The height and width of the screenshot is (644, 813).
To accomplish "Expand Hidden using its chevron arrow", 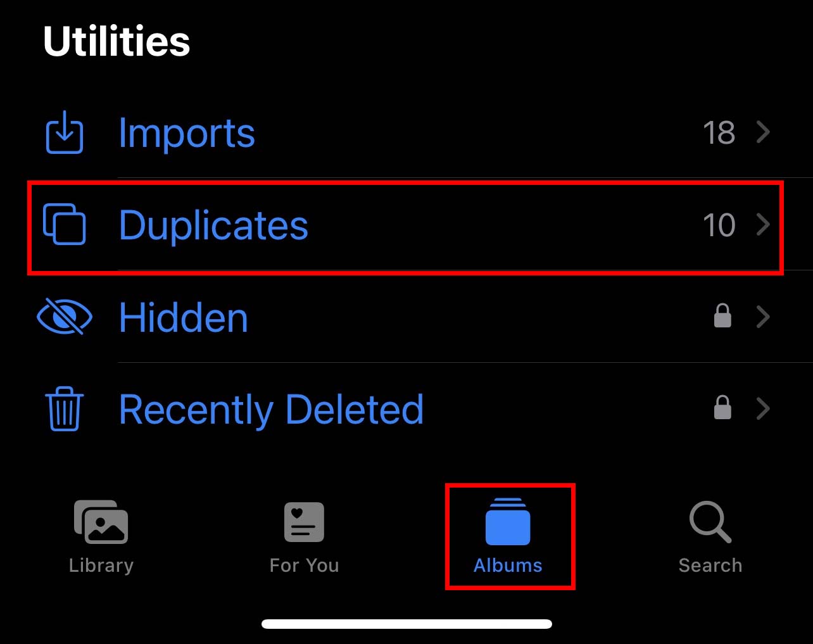I will click(764, 317).
